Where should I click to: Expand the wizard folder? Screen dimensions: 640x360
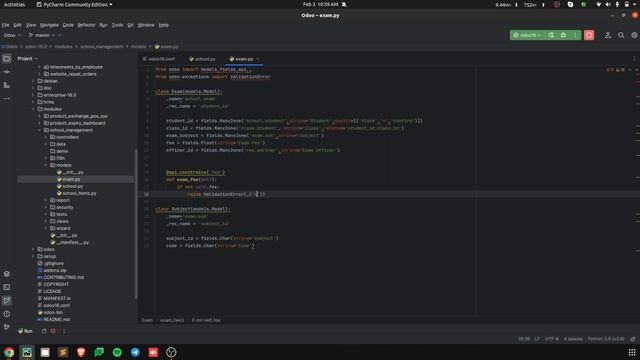46,228
